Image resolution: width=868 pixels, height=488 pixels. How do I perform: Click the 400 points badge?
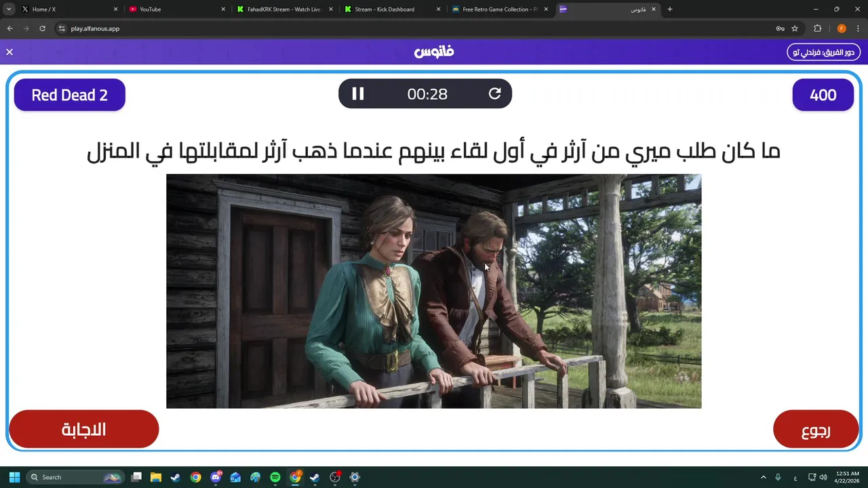(x=823, y=95)
